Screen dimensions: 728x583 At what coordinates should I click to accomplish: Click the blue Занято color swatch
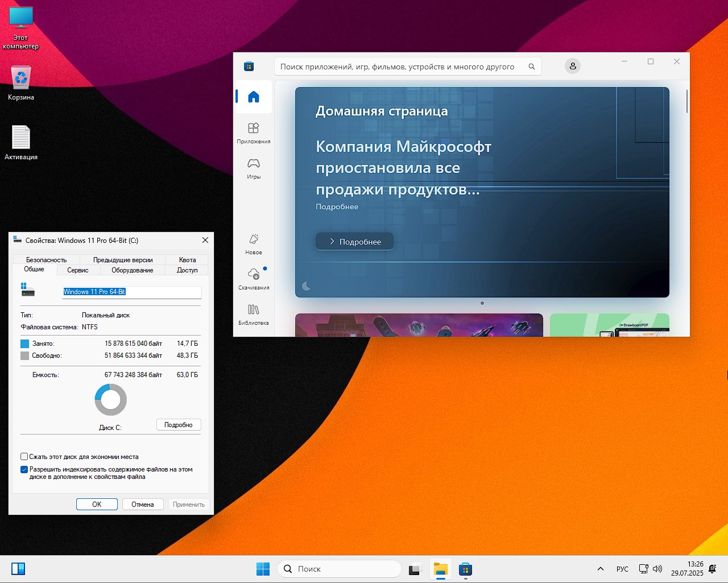pyautogui.click(x=24, y=344)
